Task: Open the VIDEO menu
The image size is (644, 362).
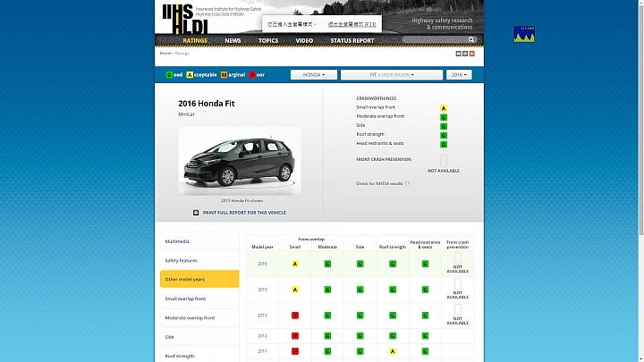Action: click(304, 40)
